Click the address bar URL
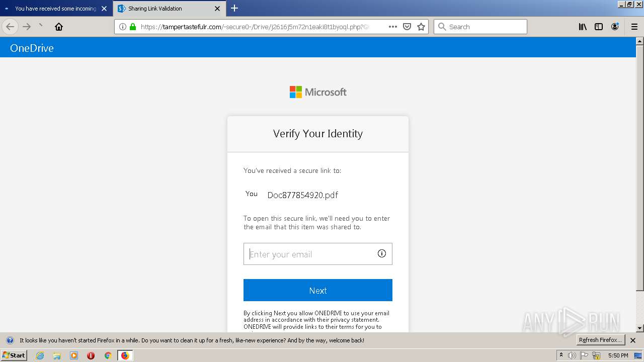Viewport: 644px width, 362px height. (x=255, y=27)
